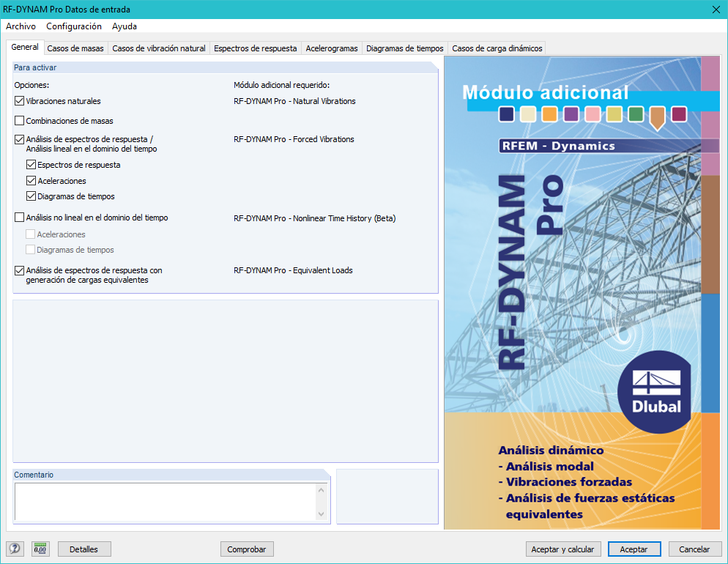Open the Diagramas de tiempos tab

(405, 48)
